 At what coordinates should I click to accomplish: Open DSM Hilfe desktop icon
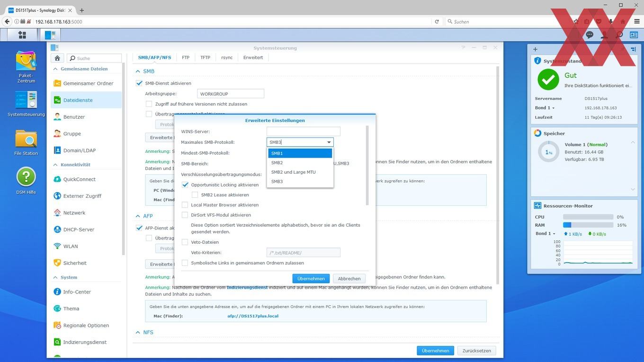click(x=27, y=181)
